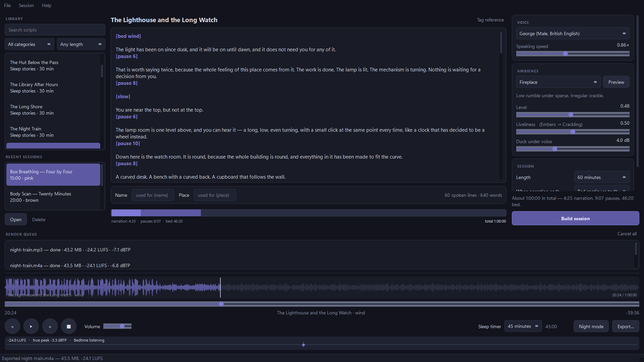Start playback with the play button
This screenshot has width=644, height=362.
(x=31, y=326)
